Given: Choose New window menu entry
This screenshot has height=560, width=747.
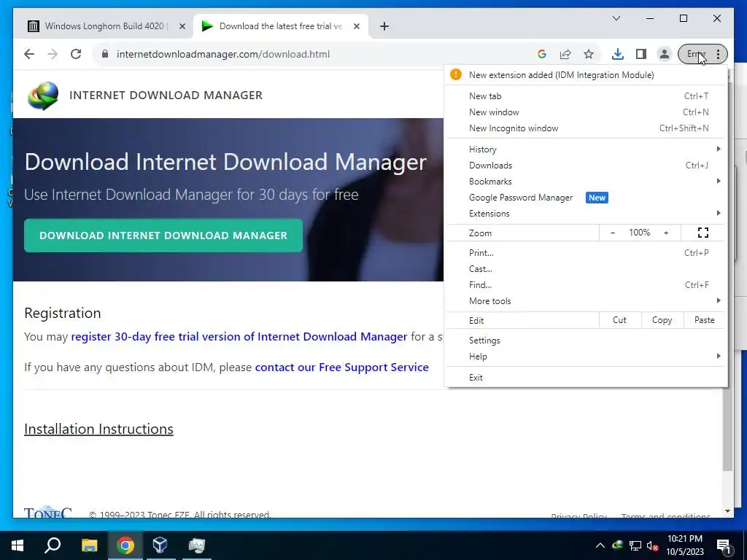Looking at the screenshot, I should click(x=586, y=112).
